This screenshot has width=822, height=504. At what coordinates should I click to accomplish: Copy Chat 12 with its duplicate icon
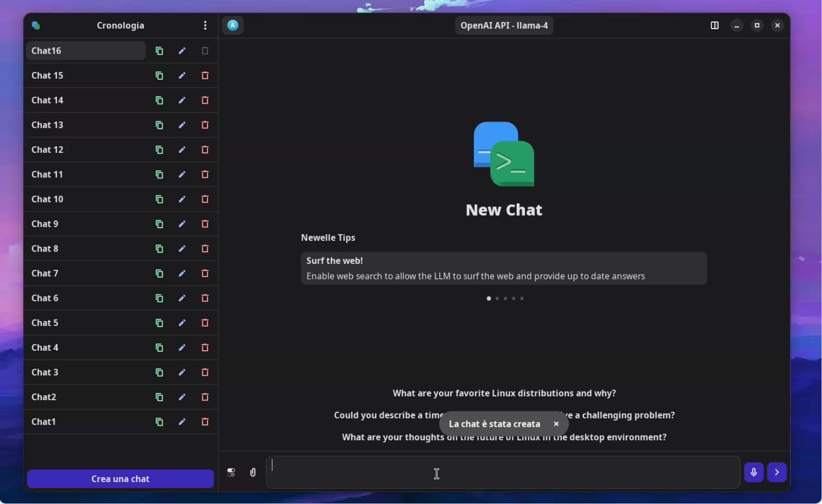click(x=159, y=150)
